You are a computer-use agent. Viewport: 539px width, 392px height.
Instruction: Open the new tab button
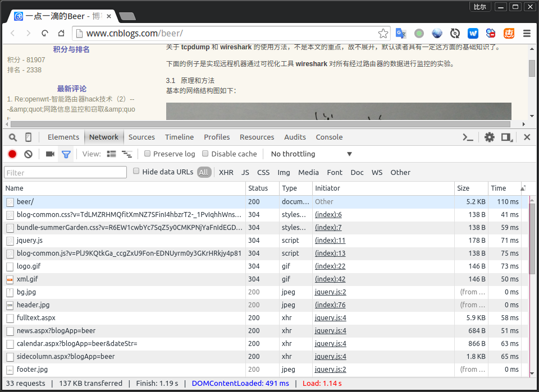pyautogui.click(x=127, y=16)
